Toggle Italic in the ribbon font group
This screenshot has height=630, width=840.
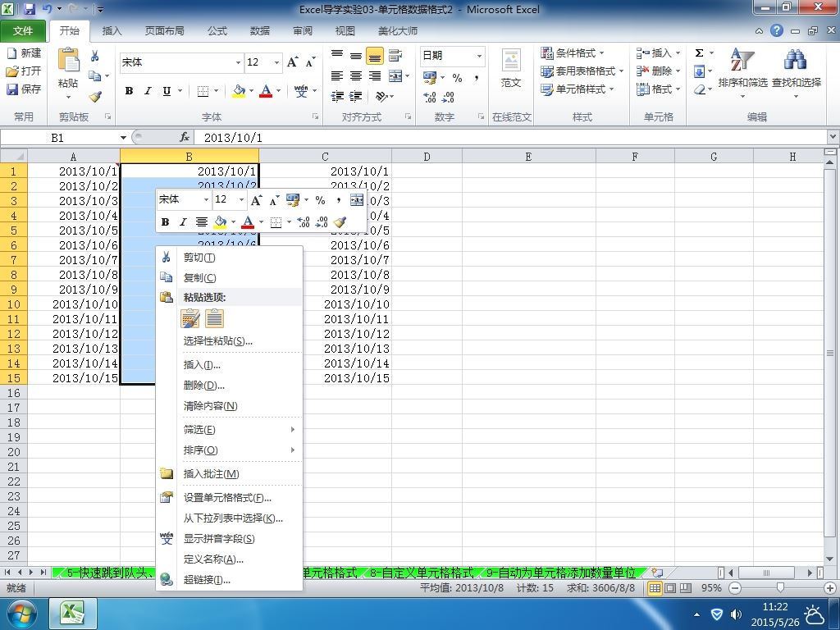click(148, 91)
